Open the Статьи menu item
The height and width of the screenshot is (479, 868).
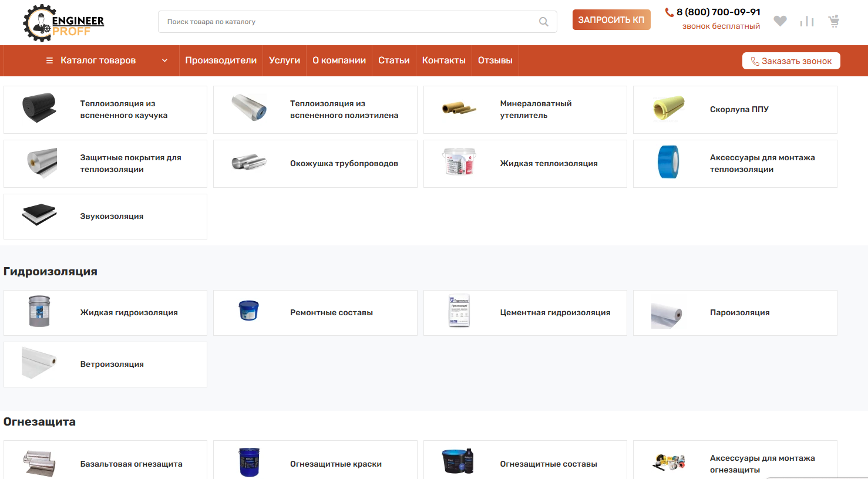click(394, 60)
